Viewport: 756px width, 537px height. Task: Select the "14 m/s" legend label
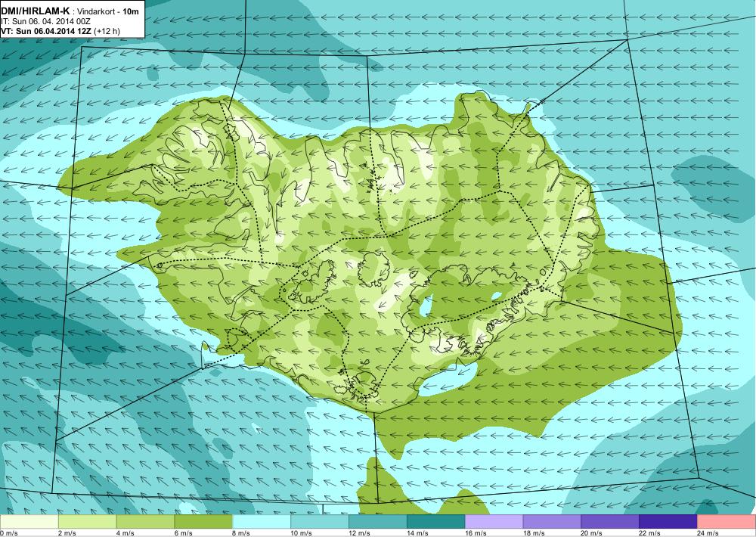(x=417, y=533)
